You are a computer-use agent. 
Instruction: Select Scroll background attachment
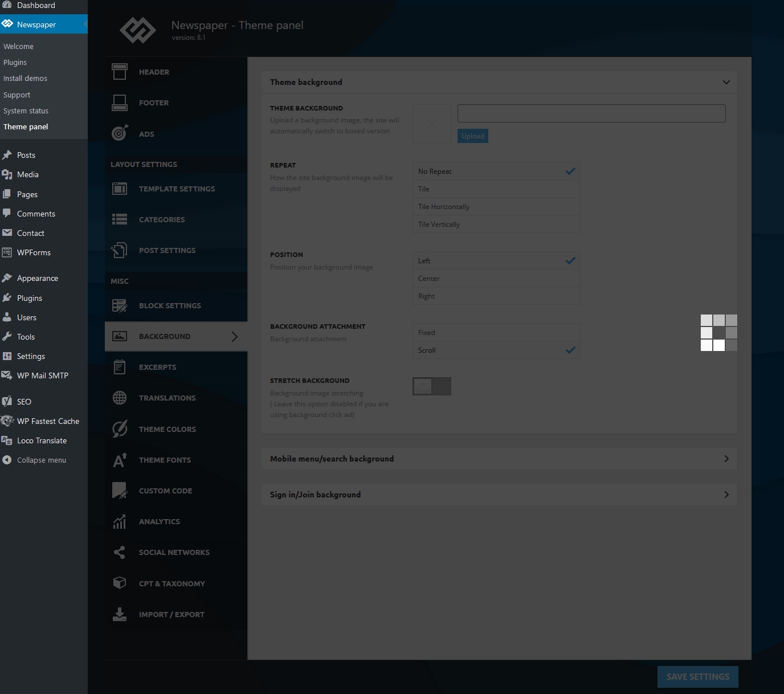click(496, 350)
